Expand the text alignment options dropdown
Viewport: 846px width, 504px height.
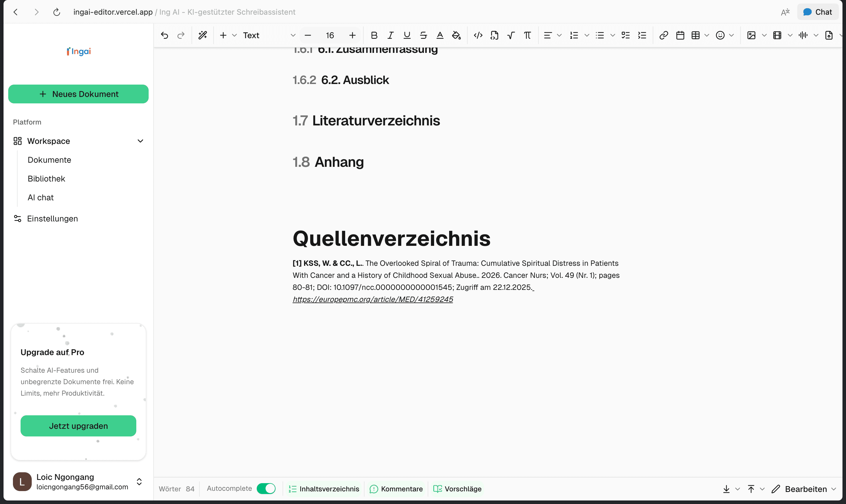pos(559,35)
